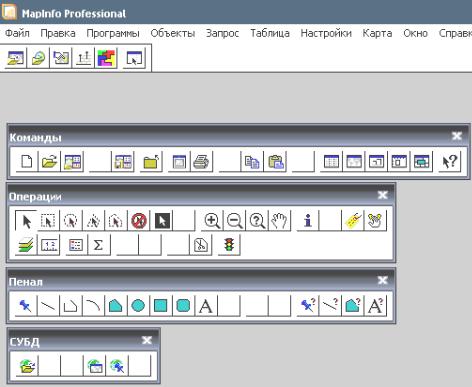Open the Настройки menu
This screenshot has width=472, height=387.
click(326, 33)
